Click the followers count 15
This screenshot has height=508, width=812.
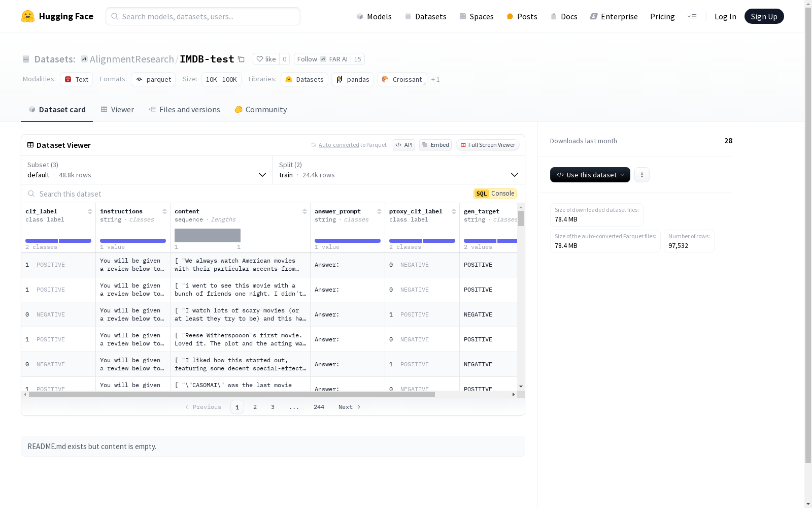(358, 59)
